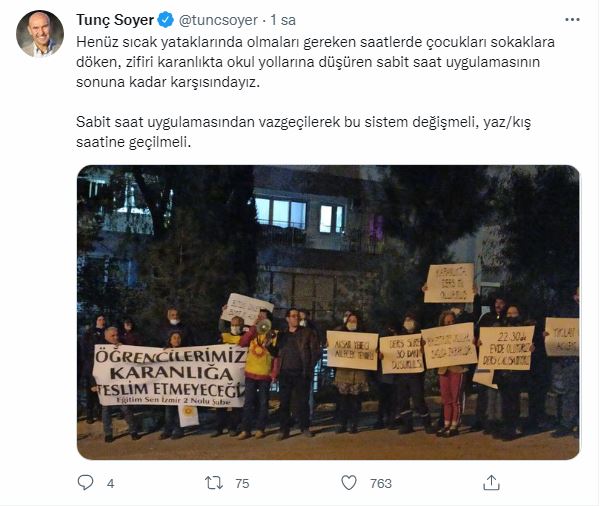The width and height of the screenshot is (610, 506).
Task: Click the retweet arrows icon
Action: (214, 483)
